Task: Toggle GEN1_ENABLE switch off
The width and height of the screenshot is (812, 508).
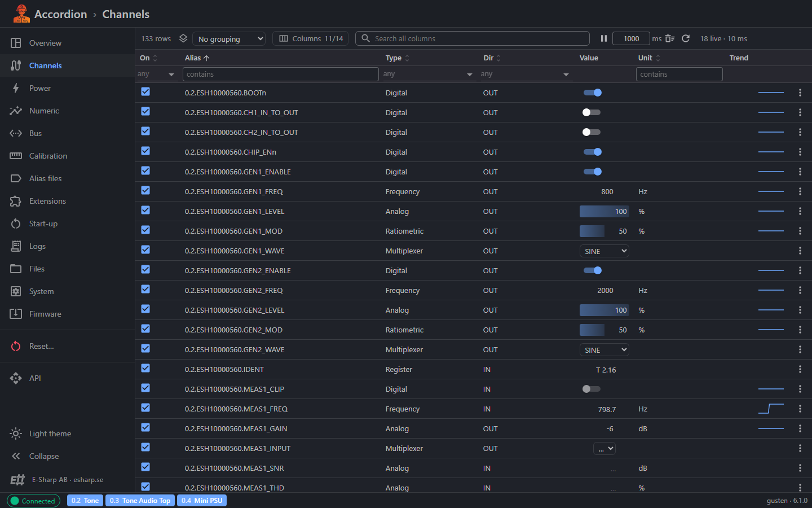Action: click(593, 172)
